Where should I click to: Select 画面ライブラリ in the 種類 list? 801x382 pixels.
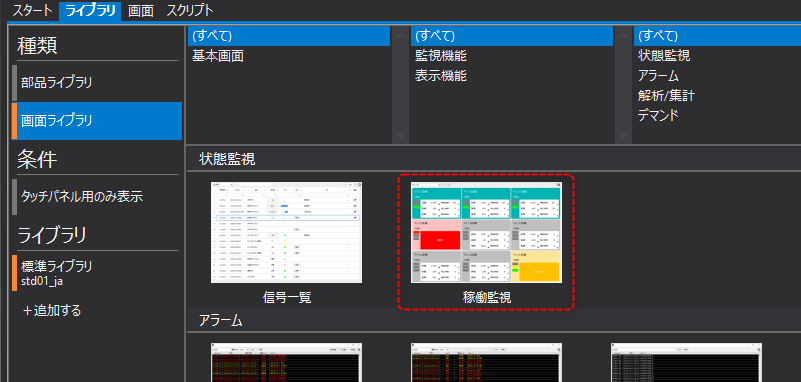(x=97, y=121)
